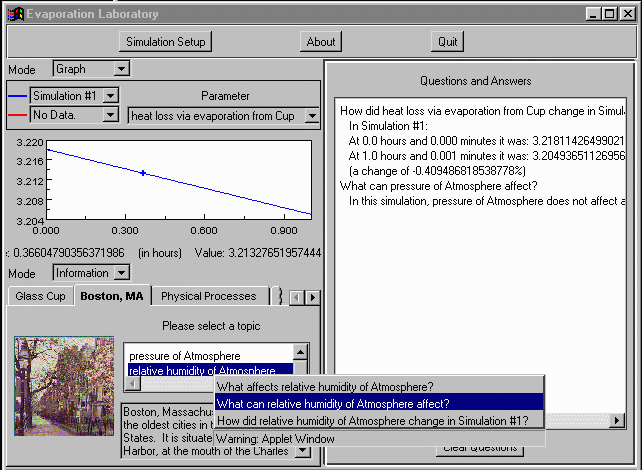The height and width of the screenshot is (471, 642).
Task: Open the Information mode dropdown
Action: [121, 273]
